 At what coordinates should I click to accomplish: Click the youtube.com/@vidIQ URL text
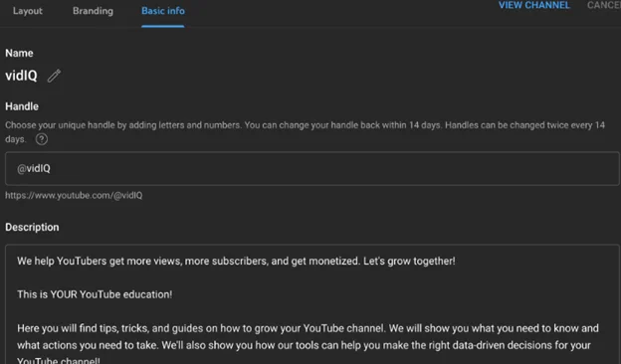(x=74, y=196)
